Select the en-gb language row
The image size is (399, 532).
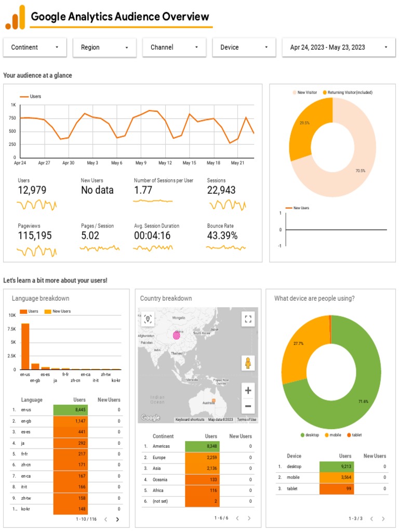coord(66,421)
